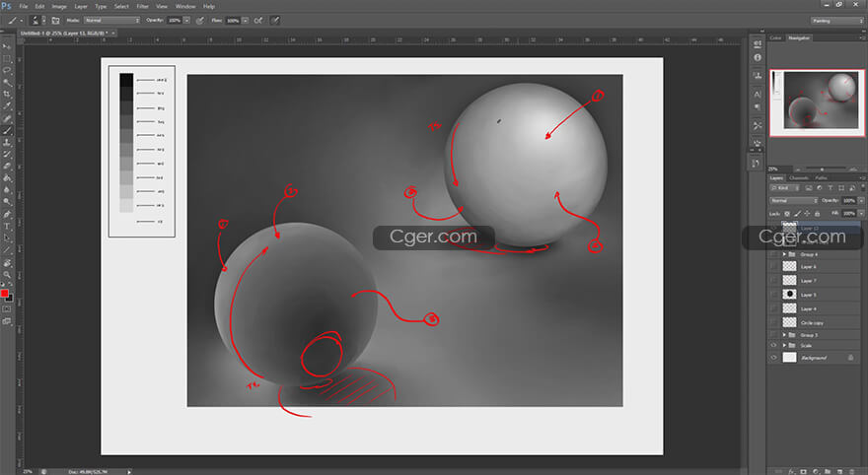868x475 pixels.
Task: Select the Eraser tool
Action: pos(7,166)
